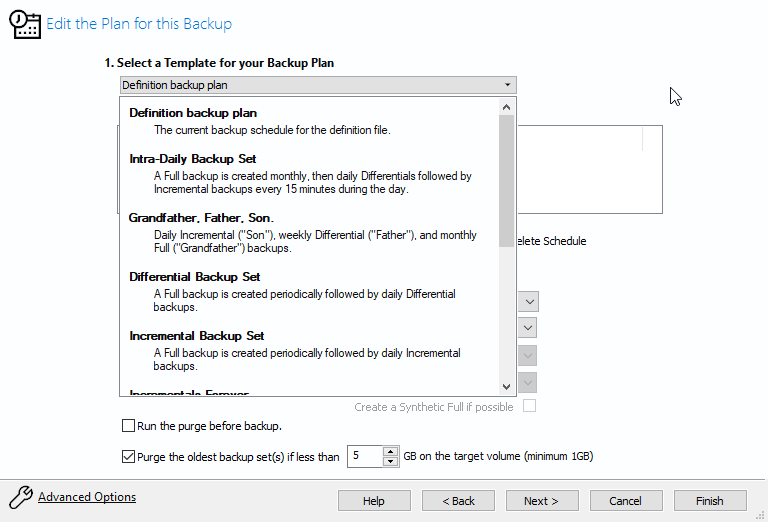Click the Finish button

(x=710, y=501)
